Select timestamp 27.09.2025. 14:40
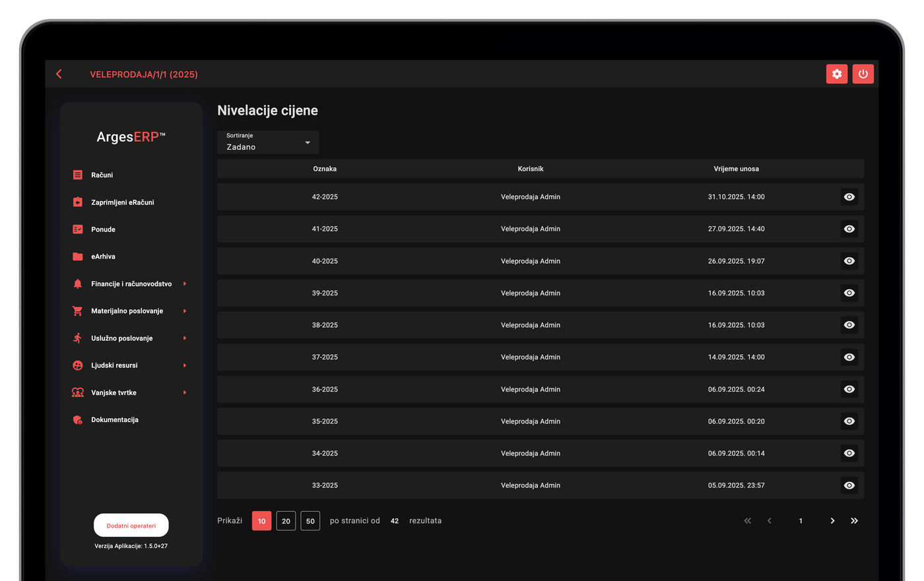The image size is (924, 581). coord(737,229)
